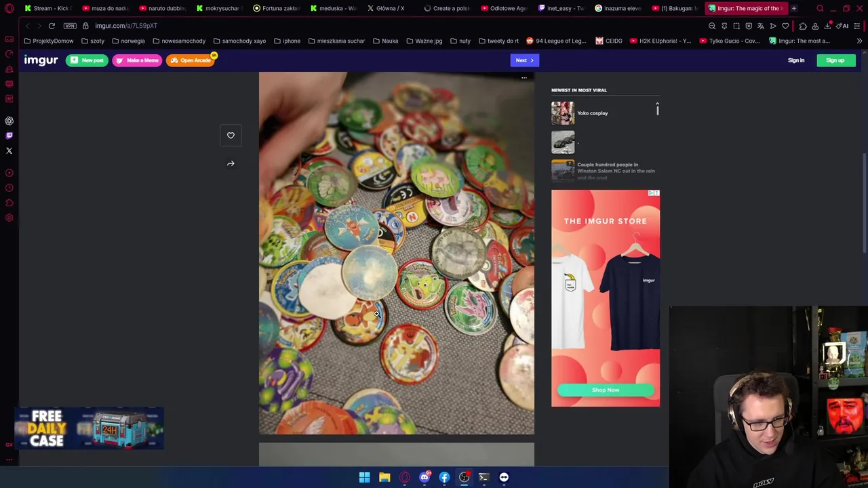Open szoty bookmark folder
Image resolution: width=868 pixels, height=488 pixels.
pos(93,41)
